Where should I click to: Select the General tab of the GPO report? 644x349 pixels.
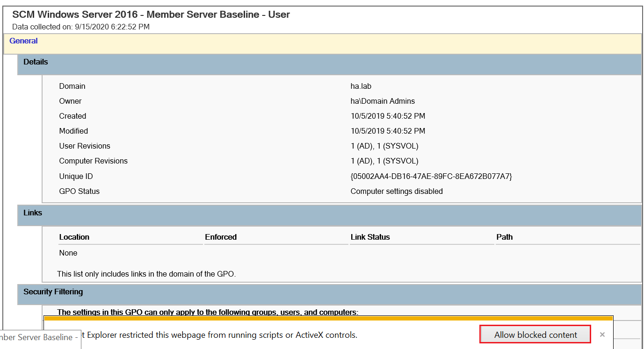coord(23,41)
